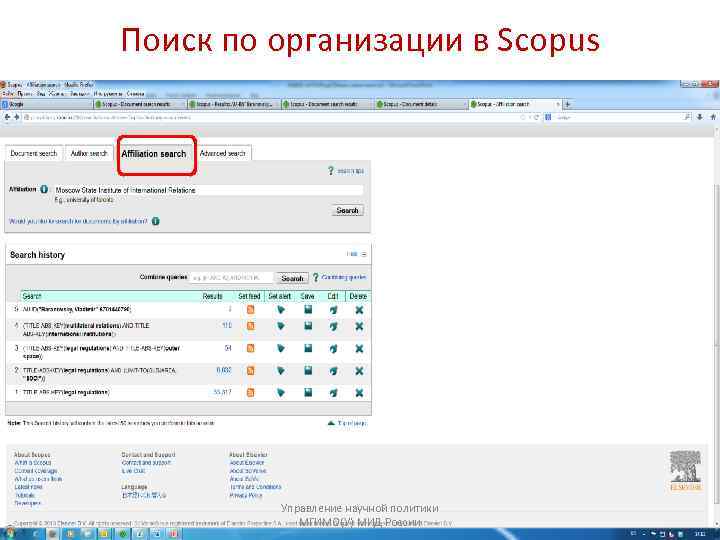Save search 2 with LIMIT-TO filter
The height and width of the screenshot is (540, 720).
(308, 370)
